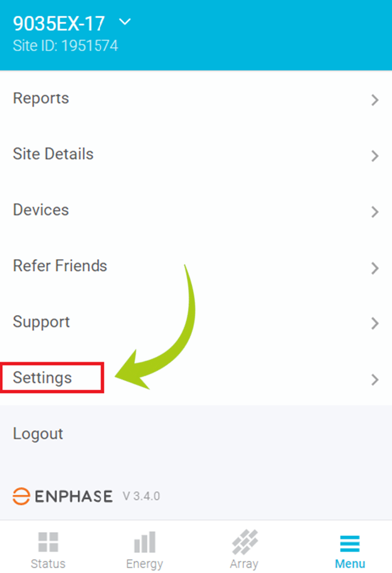This screenshot has width=392, height=573.
Task: Click Logout button
Action: [38, 434]
